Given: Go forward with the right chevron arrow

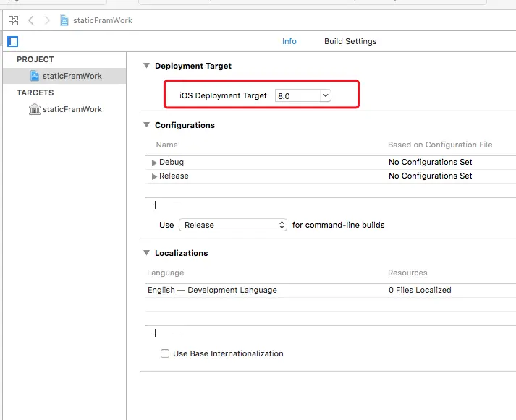Looking at the screenshot, I should pos(47,20).
